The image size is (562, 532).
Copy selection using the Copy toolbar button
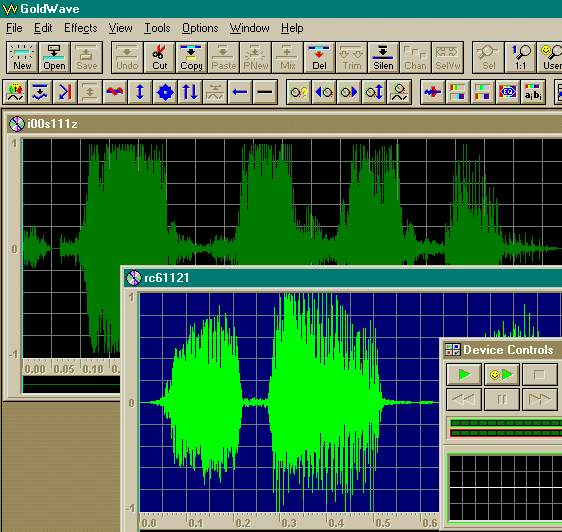pyautogui.click(x=191, y=57)
